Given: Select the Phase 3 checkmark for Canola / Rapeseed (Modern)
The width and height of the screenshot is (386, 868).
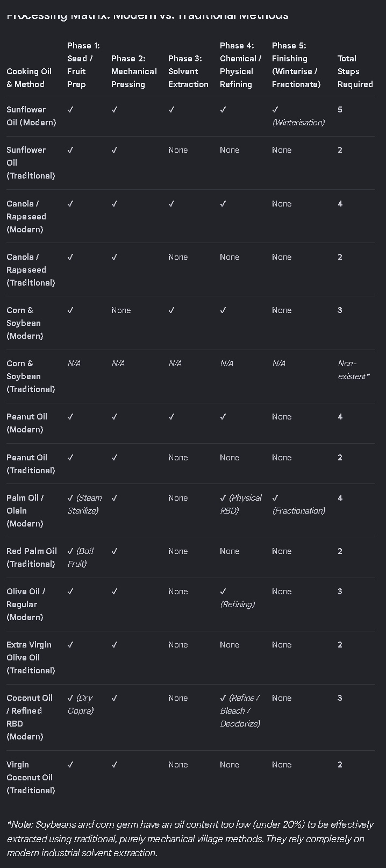Looking at the screenshot, I should (x=171, y=204).
